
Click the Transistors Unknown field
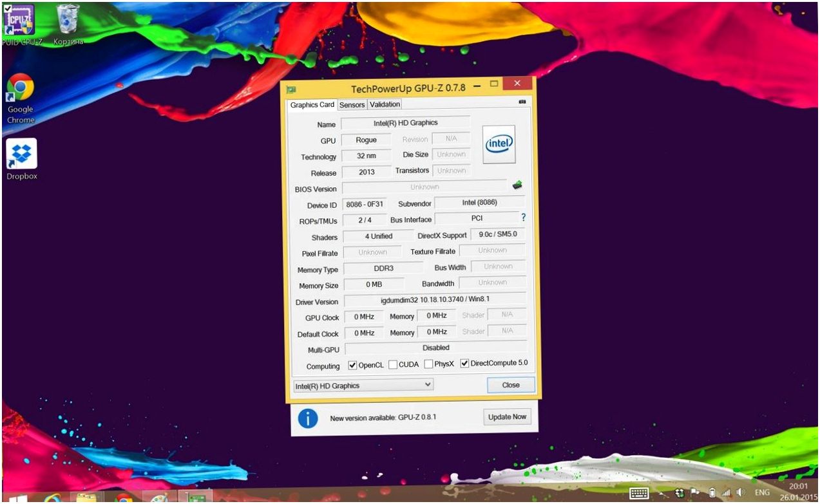click(x=452, y=171)
